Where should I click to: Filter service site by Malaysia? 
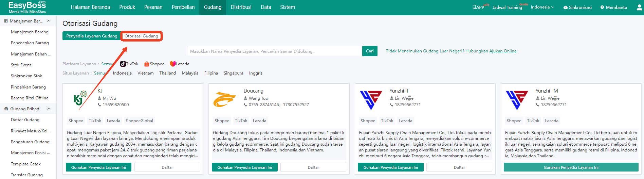(x=190, y=73)
